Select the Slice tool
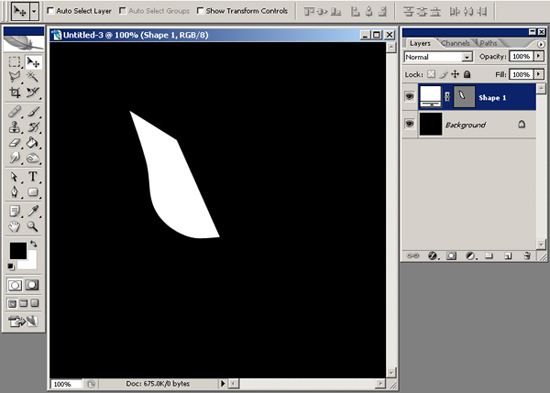The image size is (550, 393). pos(33,92)
